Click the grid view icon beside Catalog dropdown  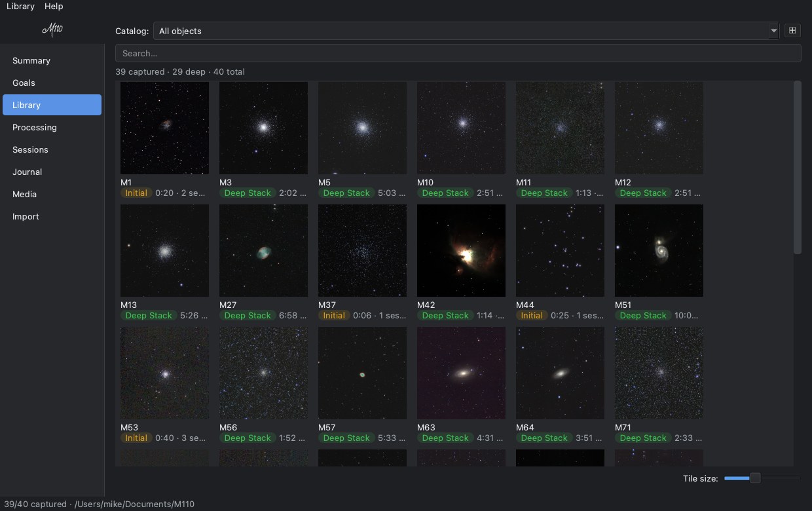(x=792, y=31)
